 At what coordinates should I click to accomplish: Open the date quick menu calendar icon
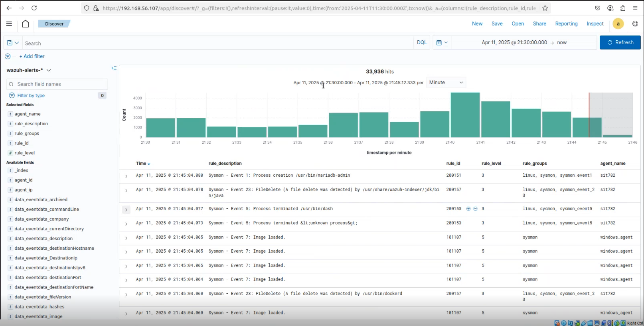(442, 42)
